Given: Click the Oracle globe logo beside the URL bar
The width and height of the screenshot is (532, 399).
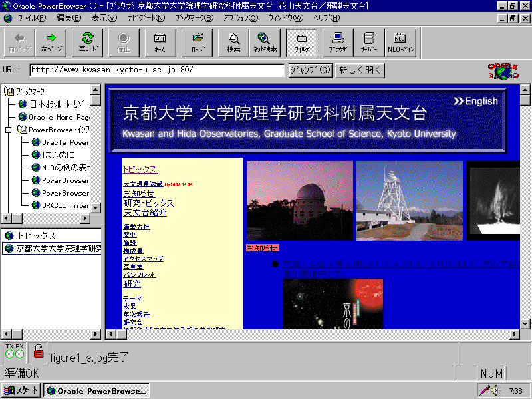Looking at the screenshot, I should [503, 70].
